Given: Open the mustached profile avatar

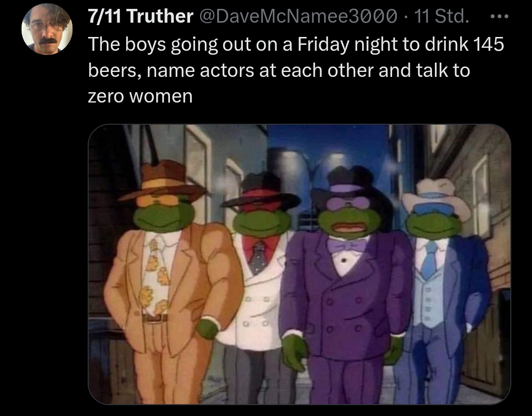Looking at the screenshot, I should [x=47, y=29].
